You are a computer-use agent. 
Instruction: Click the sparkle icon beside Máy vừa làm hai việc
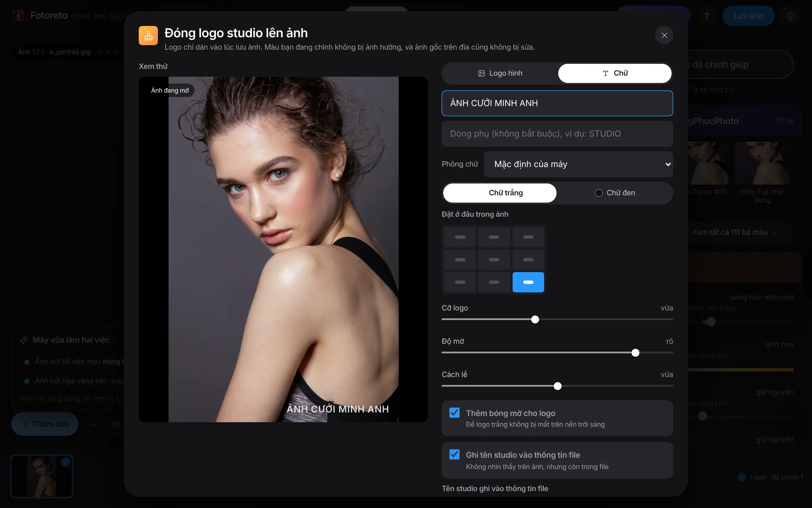pyautogui.click(x=24, y=340)
